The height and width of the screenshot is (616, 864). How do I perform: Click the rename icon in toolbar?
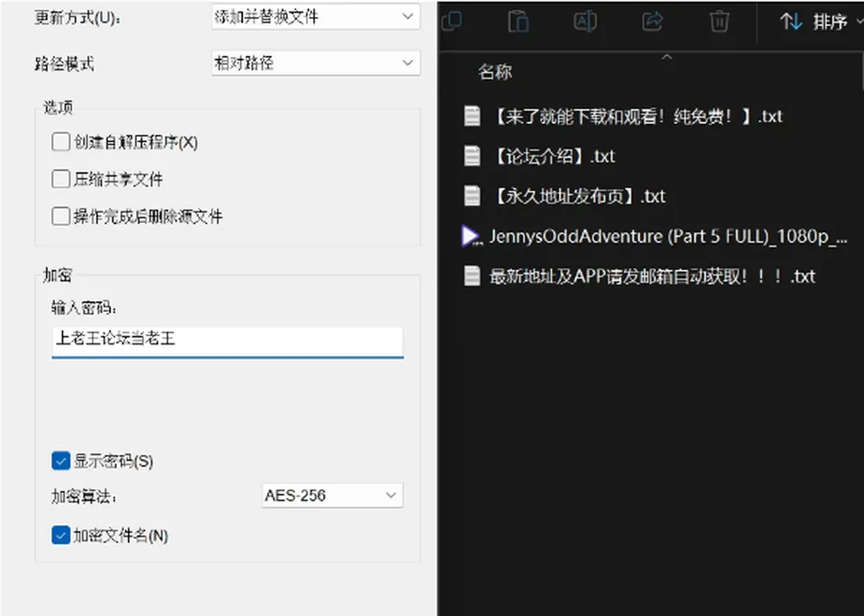585,22
